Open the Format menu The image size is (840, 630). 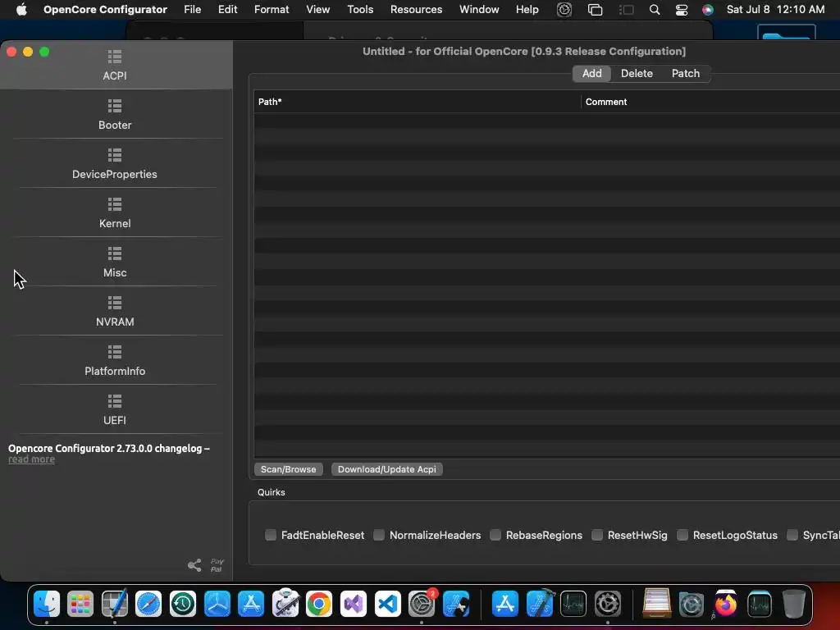[272, 10]
